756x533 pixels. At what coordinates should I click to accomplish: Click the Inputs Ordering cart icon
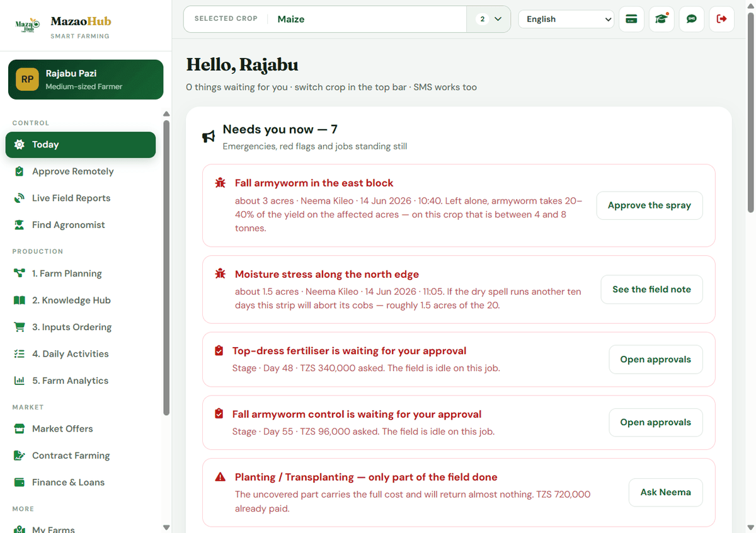pyautogui.click(x=20, y=327)
